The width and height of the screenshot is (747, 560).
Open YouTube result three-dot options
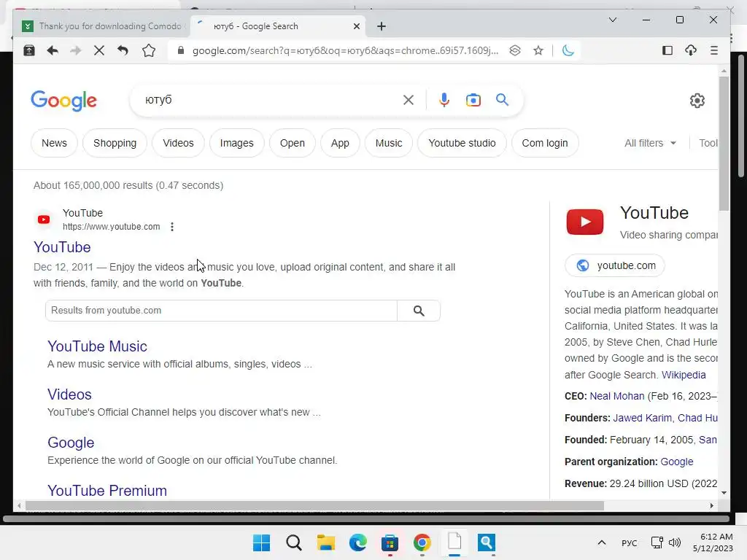[x=172, y=227]
